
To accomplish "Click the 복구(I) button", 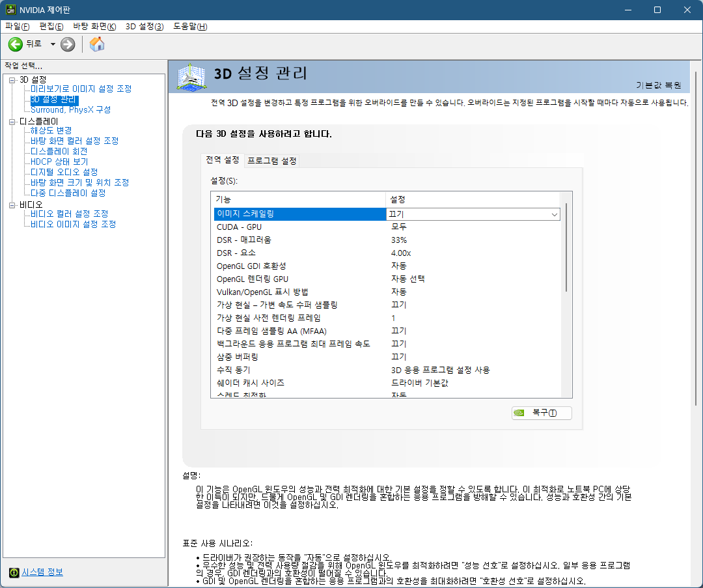I will (x=542, y=413).
